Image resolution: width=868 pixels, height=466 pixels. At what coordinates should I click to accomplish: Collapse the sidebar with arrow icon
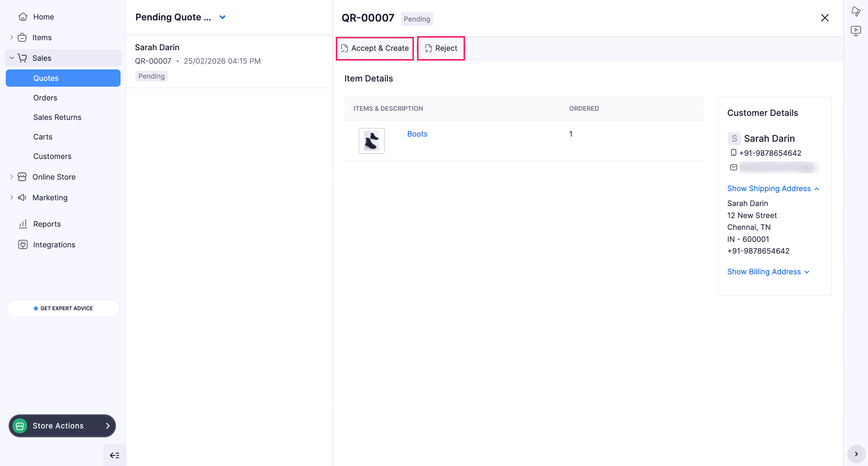coord(115,456)
